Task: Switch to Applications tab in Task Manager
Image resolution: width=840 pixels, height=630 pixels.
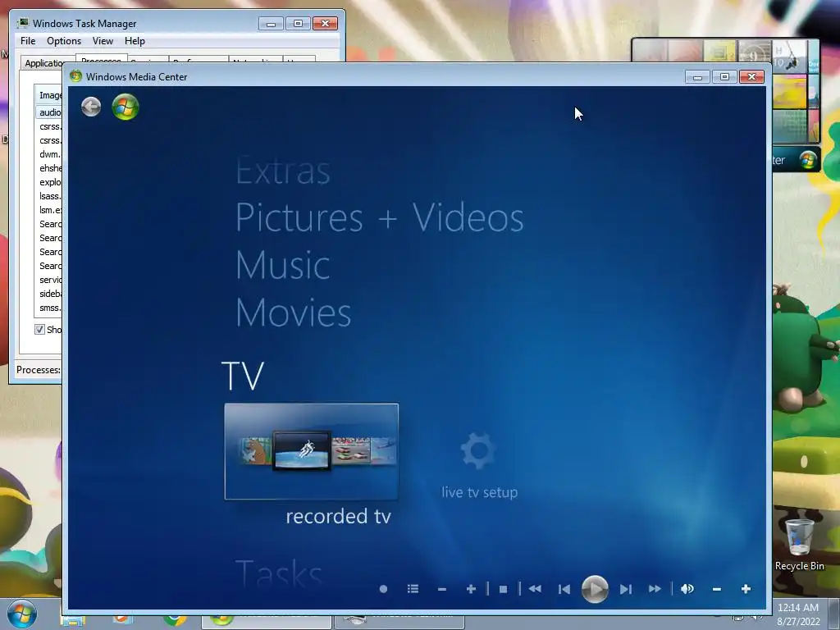Action: click(43, 62)
